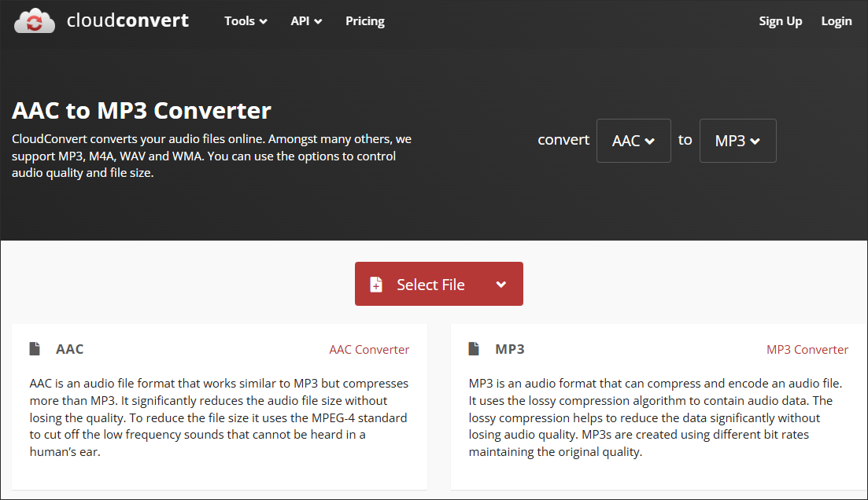Click the 'MP3 is an audio format' paragraph
868x500 pixels.
pos(656,417)
